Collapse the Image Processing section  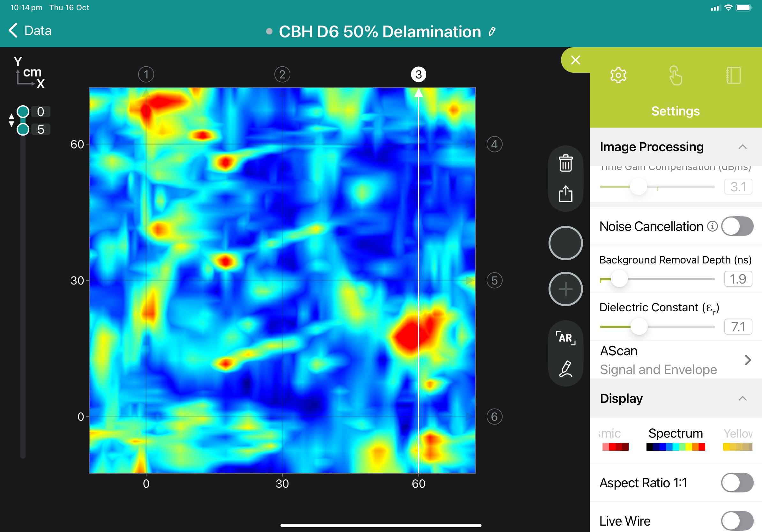click(x=742, y=147)
